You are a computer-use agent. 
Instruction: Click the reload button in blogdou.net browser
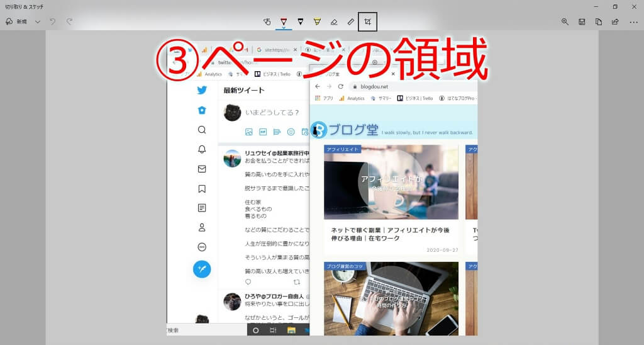pos(340,86)
